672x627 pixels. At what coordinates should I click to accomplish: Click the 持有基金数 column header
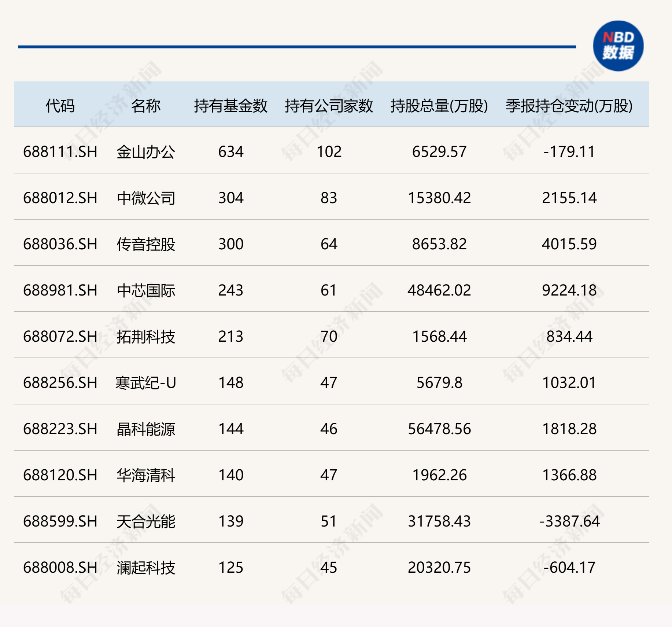[x=231, y=106]
